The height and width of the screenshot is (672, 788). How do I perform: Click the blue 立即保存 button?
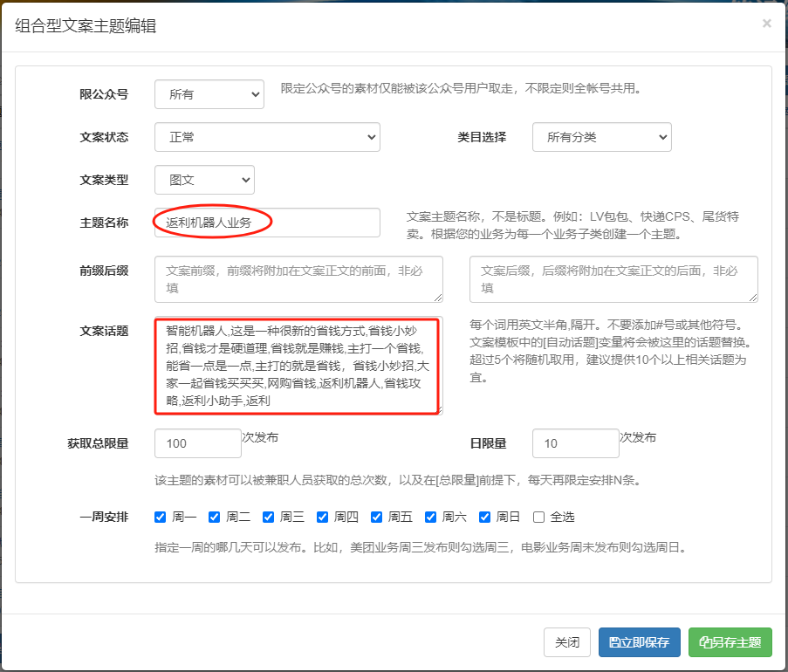tap(640, 642)
